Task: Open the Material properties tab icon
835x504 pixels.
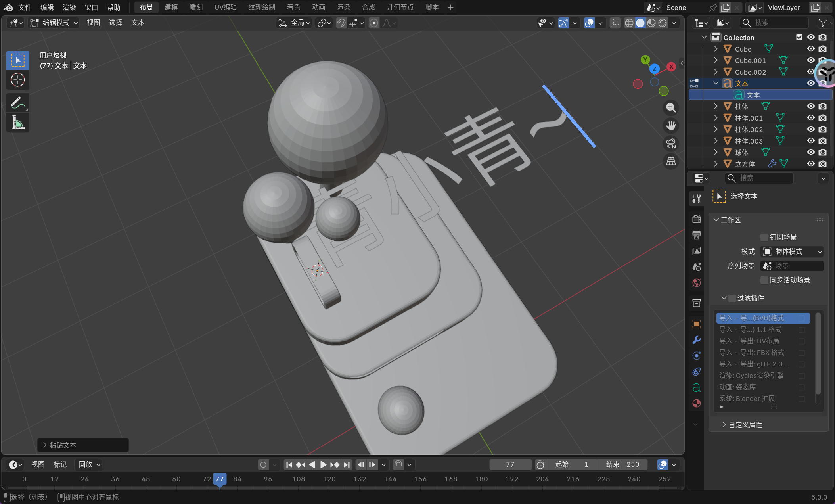Action: coord(696,403)
